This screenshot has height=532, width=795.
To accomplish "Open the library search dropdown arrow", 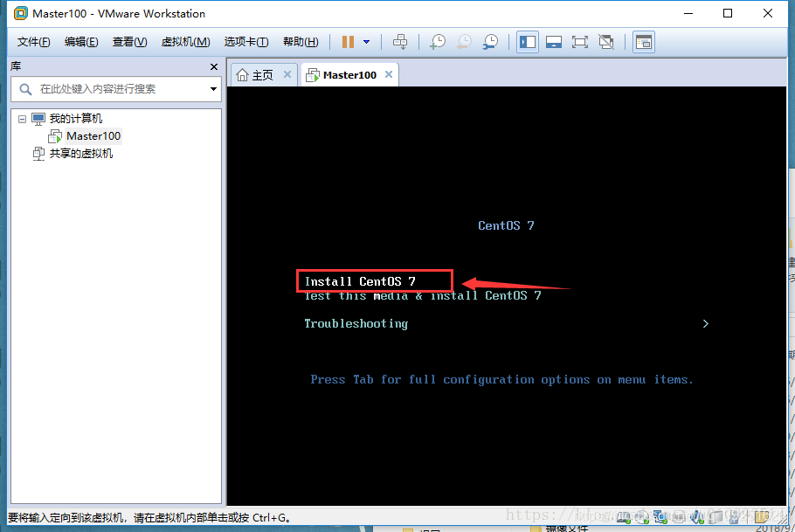I will click(x=213, y=89).
